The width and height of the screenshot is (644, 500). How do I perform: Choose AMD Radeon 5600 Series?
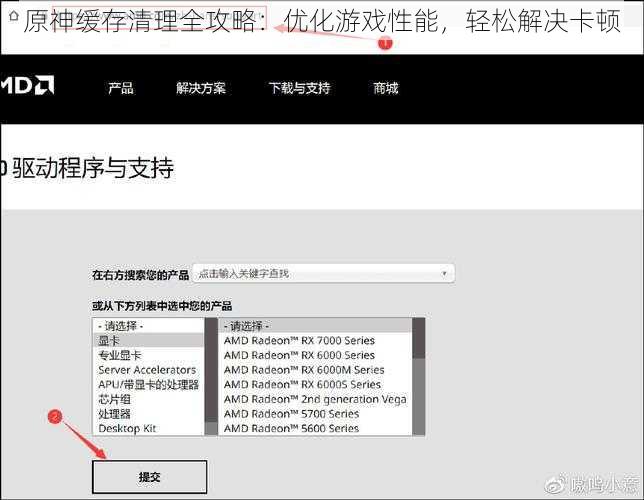pyautogui.click(x=315, y=429)
